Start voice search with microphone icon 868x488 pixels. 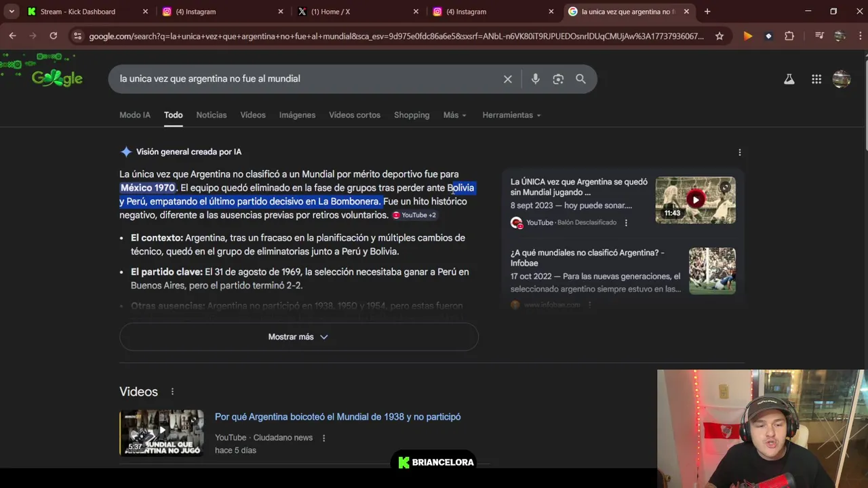(535, 79)
